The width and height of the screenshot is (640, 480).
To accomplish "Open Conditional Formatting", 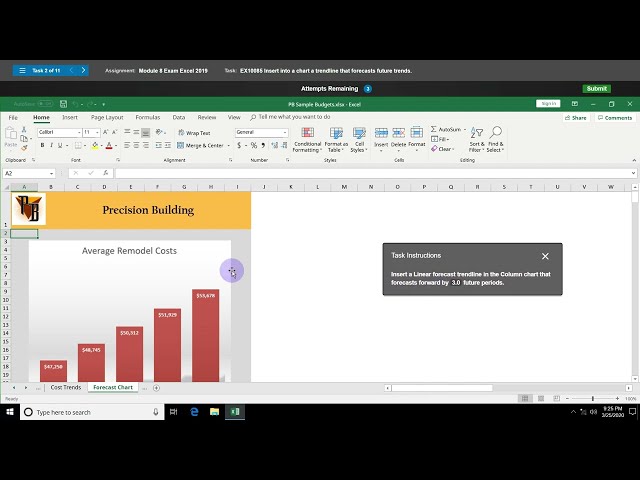I will point(307,140).
